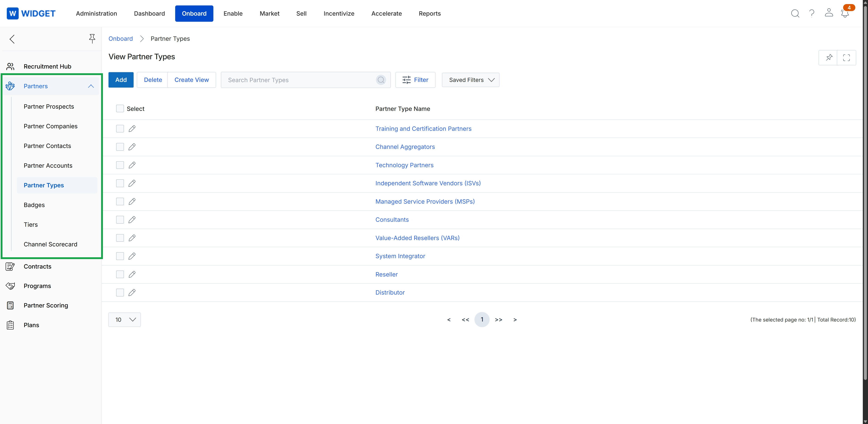
Task: Open Tiers in sidebar
Action: pyautogui.click(x=31, y=225)
